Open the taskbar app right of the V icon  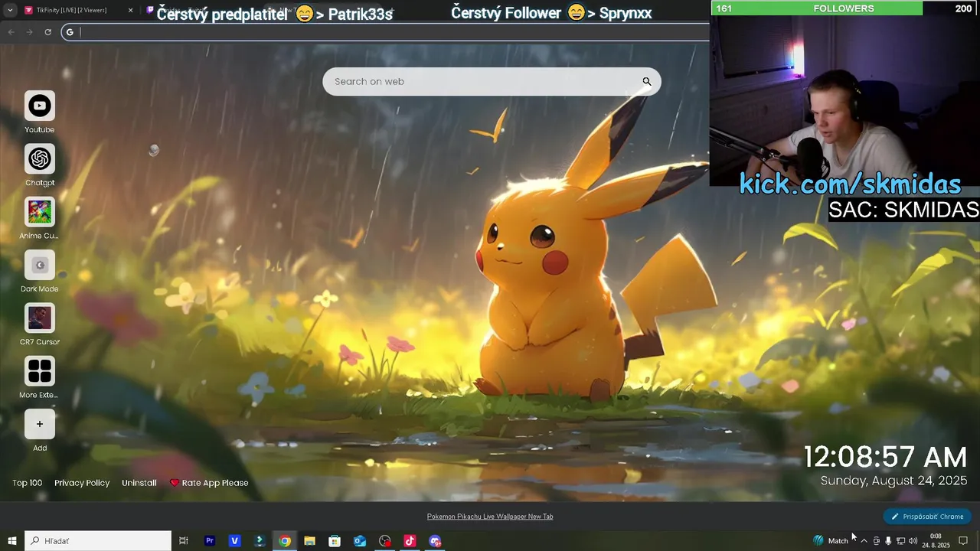260,541
